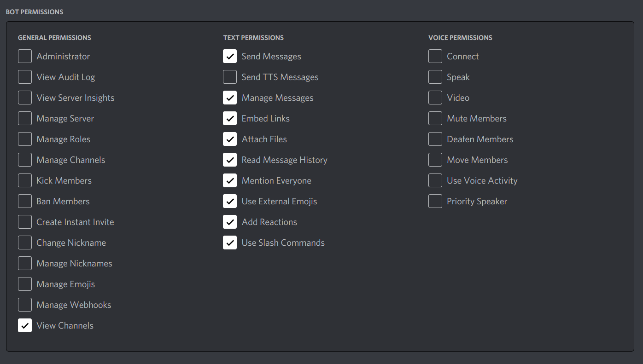The height and width of the screenshot is (364, 643).
Task: Disable the Manage Messages permission
Action: point(230,98)
